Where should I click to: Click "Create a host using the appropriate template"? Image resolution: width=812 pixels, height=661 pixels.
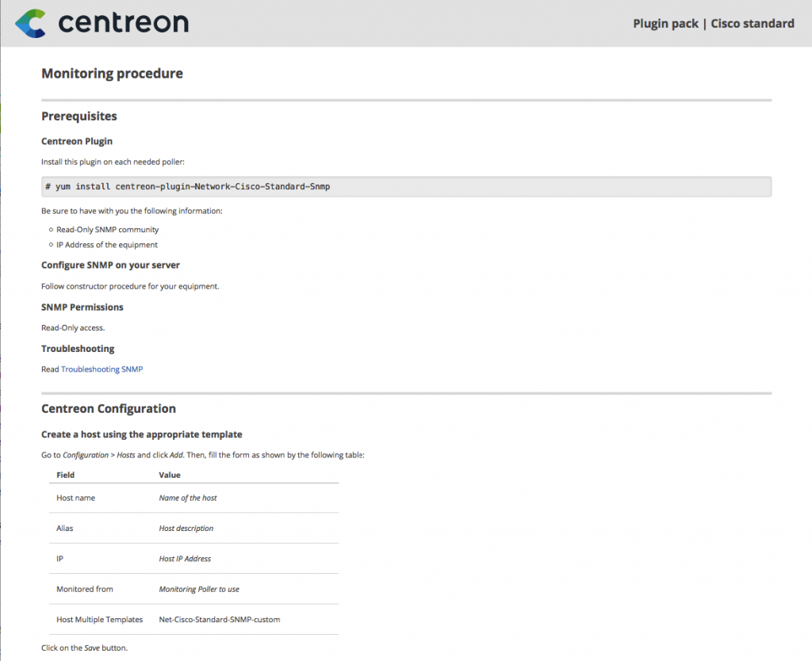[x=142, y=434]
